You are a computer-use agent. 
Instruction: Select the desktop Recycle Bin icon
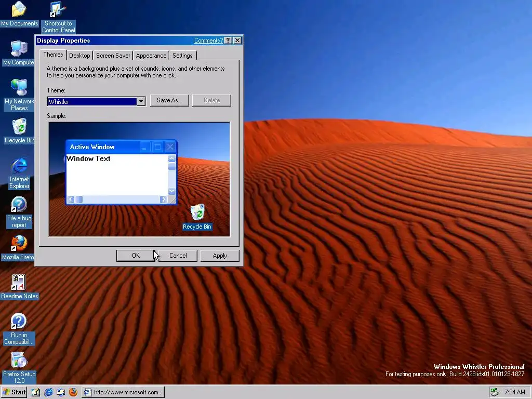click(x=19, y=130)
